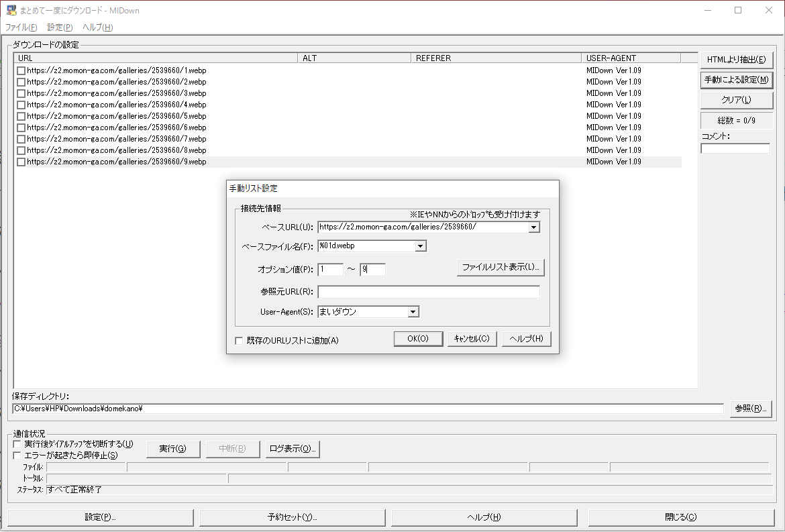The image size is (785, 532).
Task: Open the ファイル menu
Action: pyautogui.click(x=21, y=27)
